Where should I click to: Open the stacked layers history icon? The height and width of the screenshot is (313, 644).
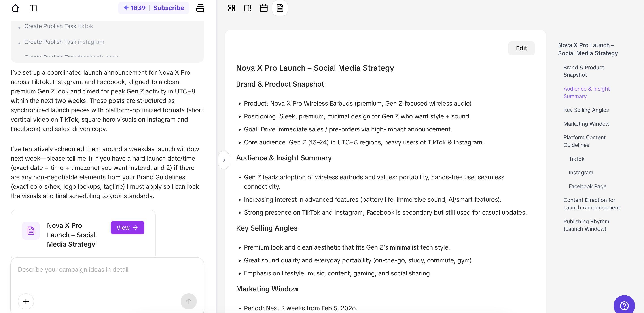coord(200,8)
